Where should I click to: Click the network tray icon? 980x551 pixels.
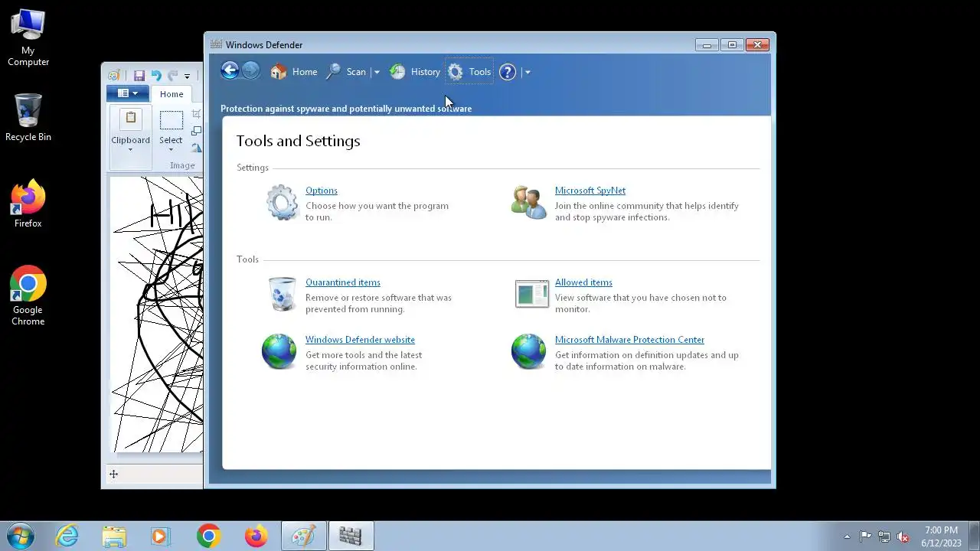click(884, 536)
